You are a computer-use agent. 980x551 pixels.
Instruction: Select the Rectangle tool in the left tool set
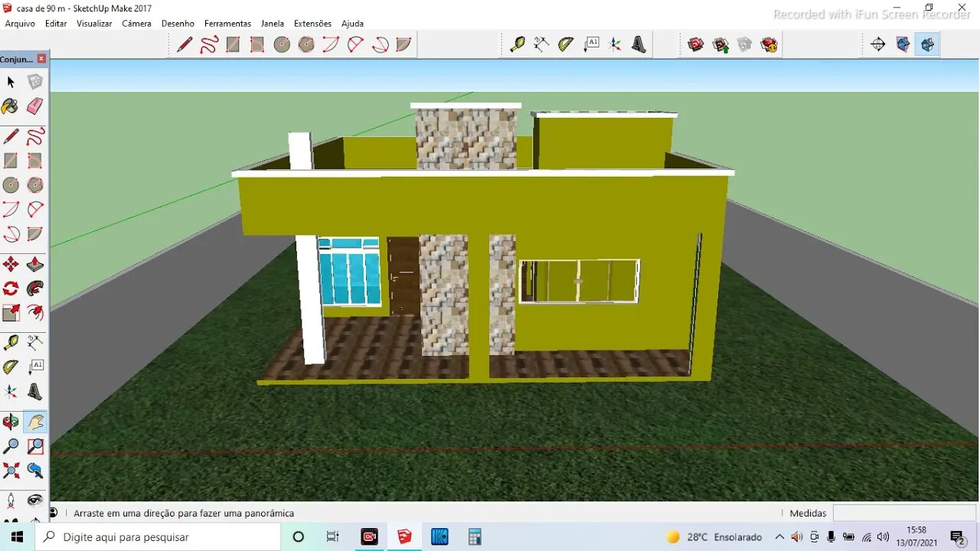pyautogui.click(x=11, y=161)
